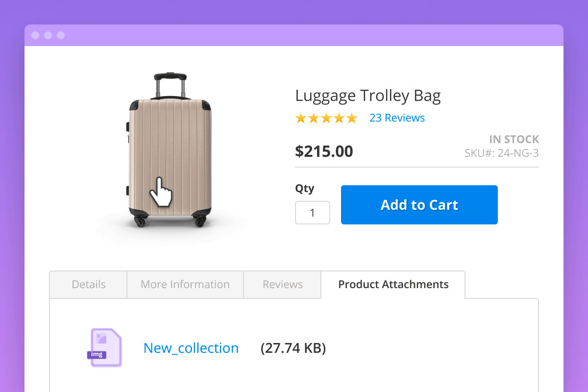The width and height of the screenshot is (588, 392).
Task: Open the 23 Reviews link
Action: [397, 118]
